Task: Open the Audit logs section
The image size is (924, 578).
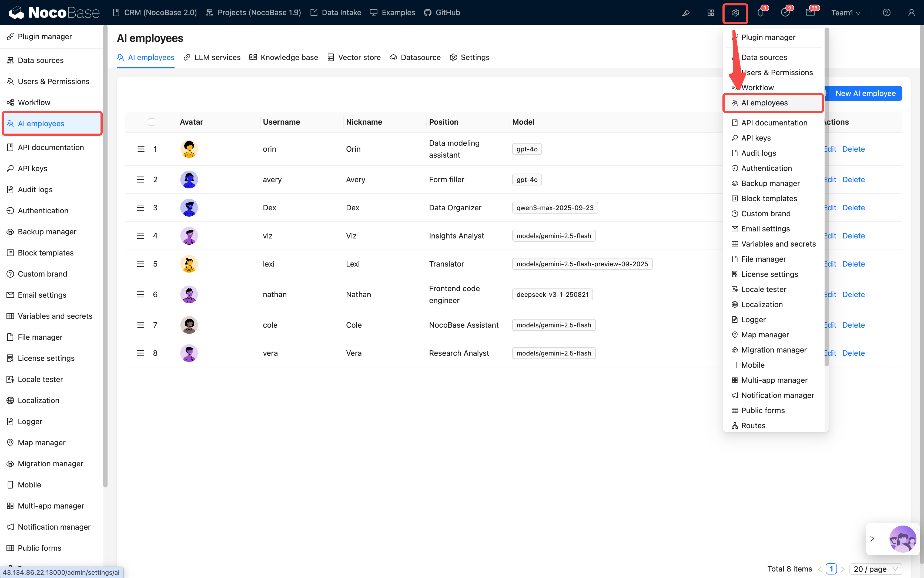Action: pyautogui.click(x=35, y=189)
